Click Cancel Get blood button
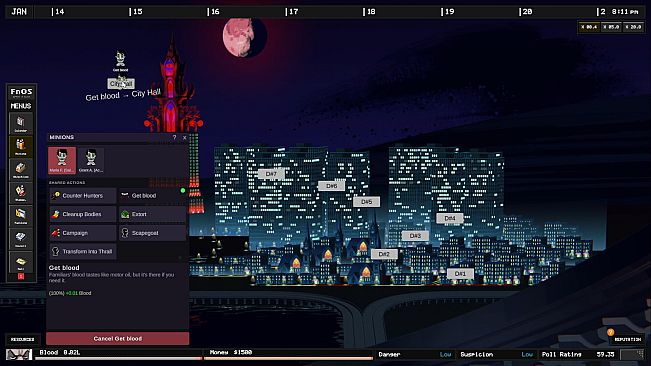Viewport: 651px width, 366px height. pos(117,339)
